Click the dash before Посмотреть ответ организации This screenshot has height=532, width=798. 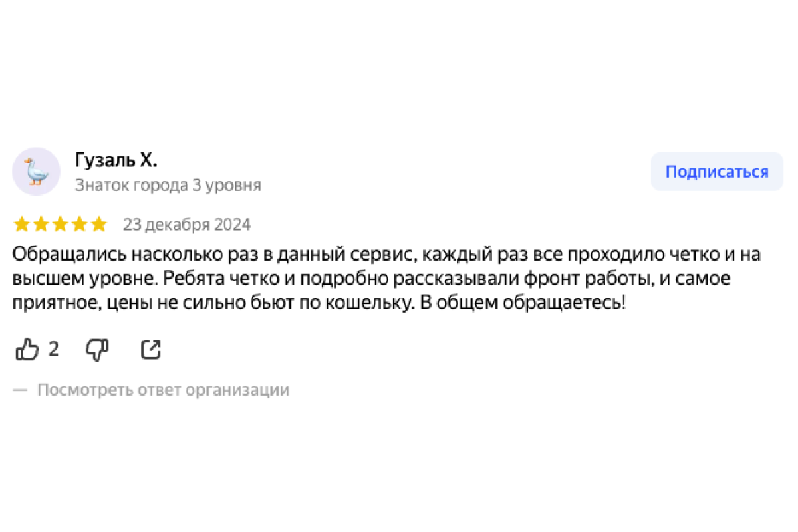[x=21, y=390]
